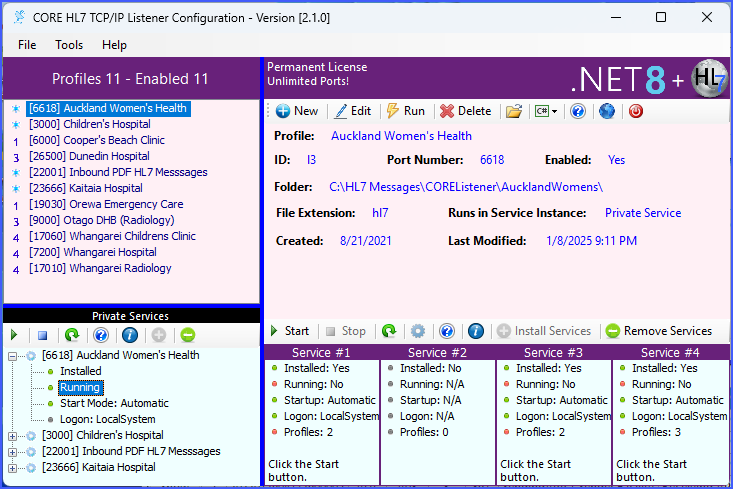This screenshot has height=489, width=733.
Task: Click the port number value 6618
Action: [492, 160]
